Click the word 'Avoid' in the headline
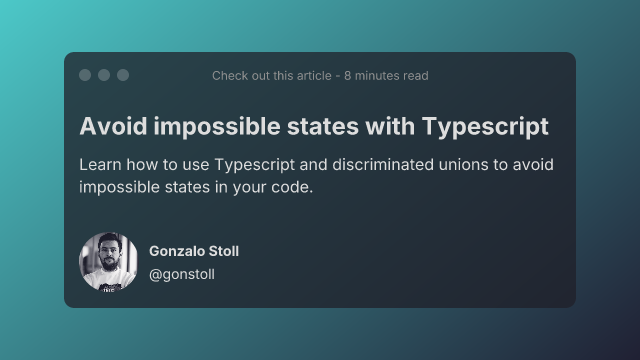This screenshot has width=640, height=360. (x=113, y=126)
